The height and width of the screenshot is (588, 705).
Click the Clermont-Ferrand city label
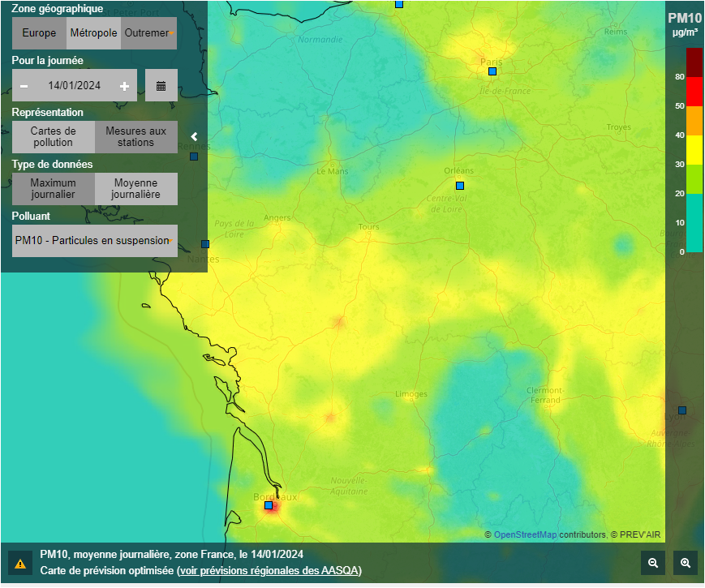point(545,395)
